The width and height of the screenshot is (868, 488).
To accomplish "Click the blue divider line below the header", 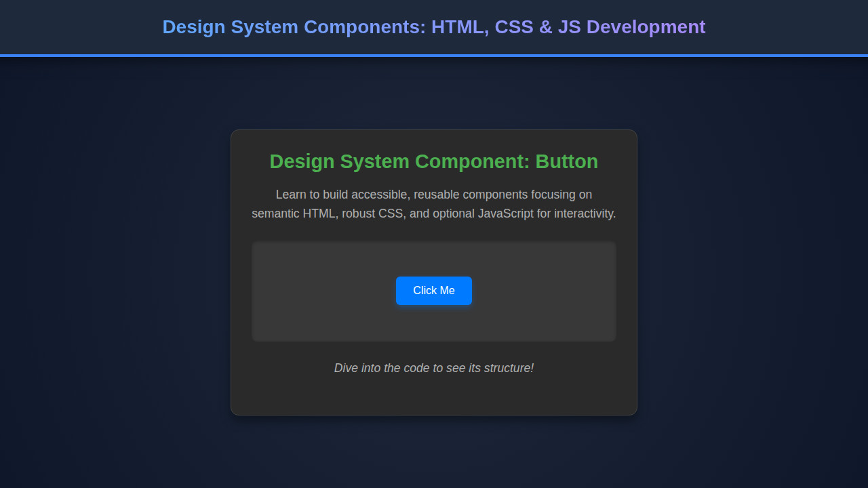I will [x=433, y=54].
